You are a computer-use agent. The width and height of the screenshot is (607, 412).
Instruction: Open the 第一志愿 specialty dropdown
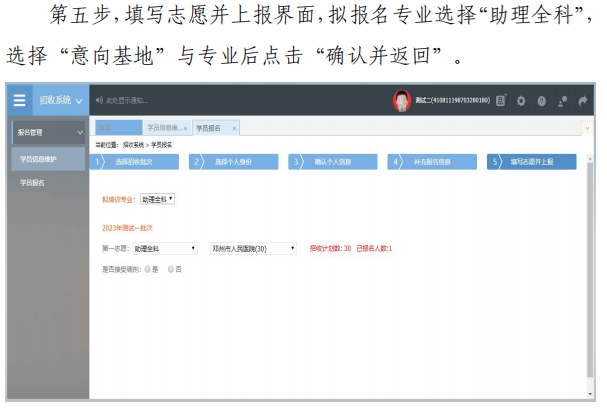point(165,249)
